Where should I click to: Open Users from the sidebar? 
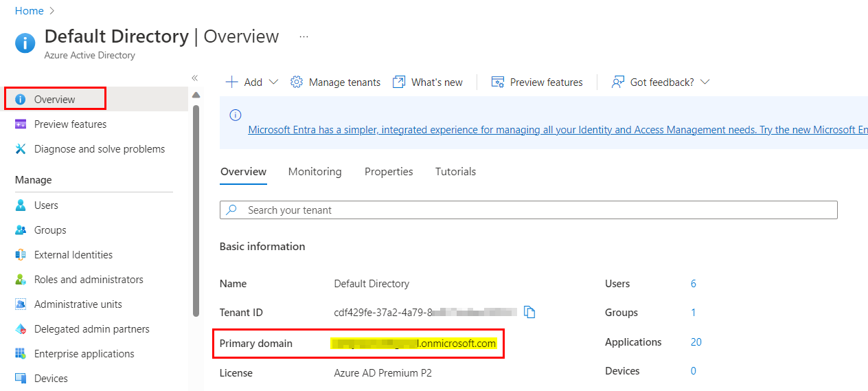coord(46,205)
